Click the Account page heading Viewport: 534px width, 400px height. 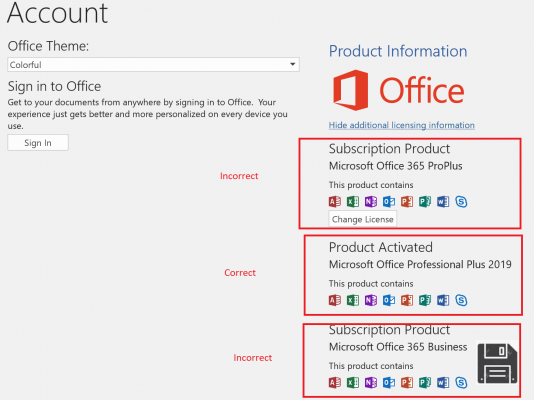pyautogui.click(x=57, y=13)
